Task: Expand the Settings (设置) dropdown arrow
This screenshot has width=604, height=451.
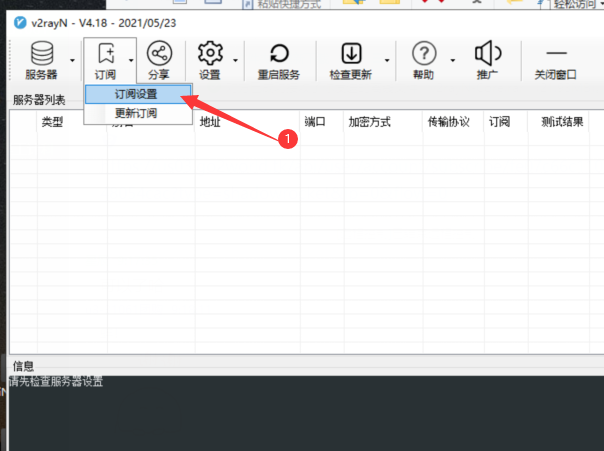Action: (x=236, y=60)
